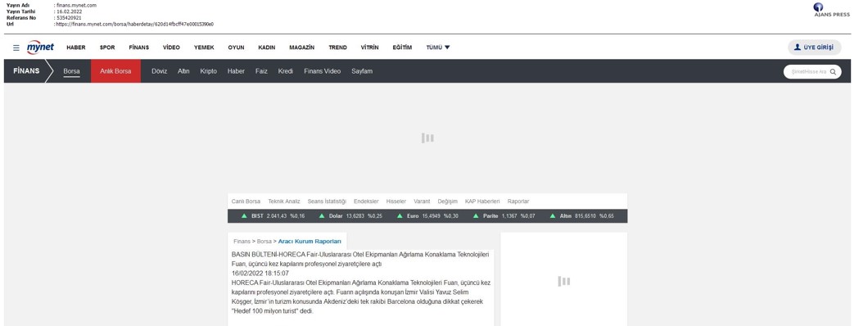Open the VİTRİN top menu
The width and height of the screenshot is (868, 326).
tap(370, 48)
